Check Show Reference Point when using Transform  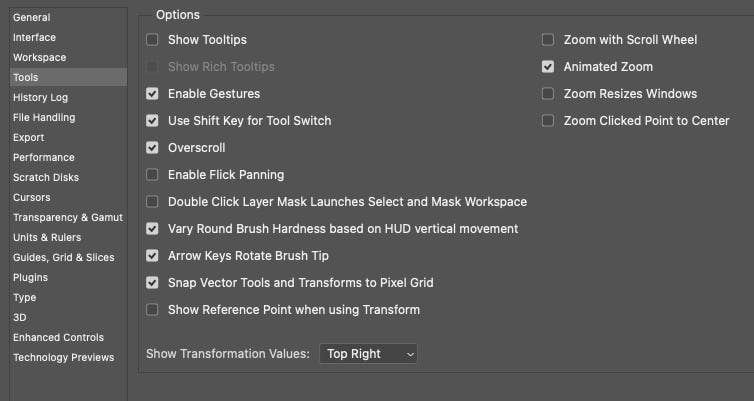(152, 310)
